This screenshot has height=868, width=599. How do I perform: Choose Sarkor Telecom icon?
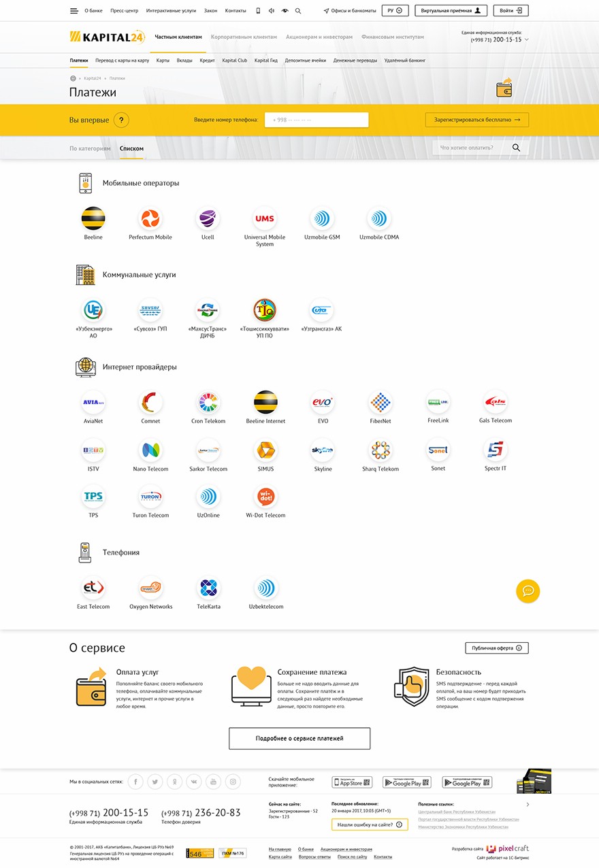click(x=208, y=450)
